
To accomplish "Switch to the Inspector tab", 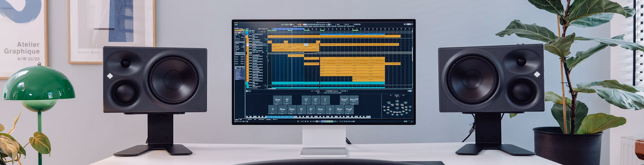I will [237, 29].
